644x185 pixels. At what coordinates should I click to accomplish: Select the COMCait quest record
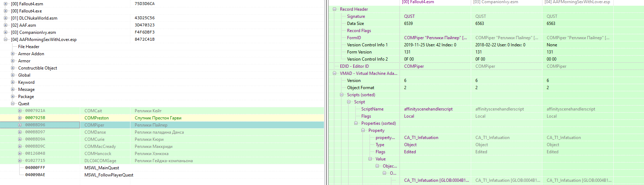(93, 111)
